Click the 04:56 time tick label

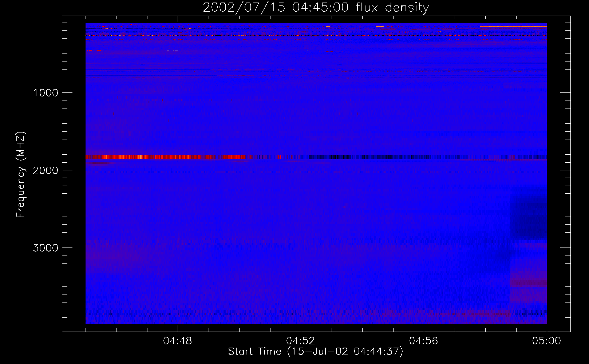click(424, 341)
